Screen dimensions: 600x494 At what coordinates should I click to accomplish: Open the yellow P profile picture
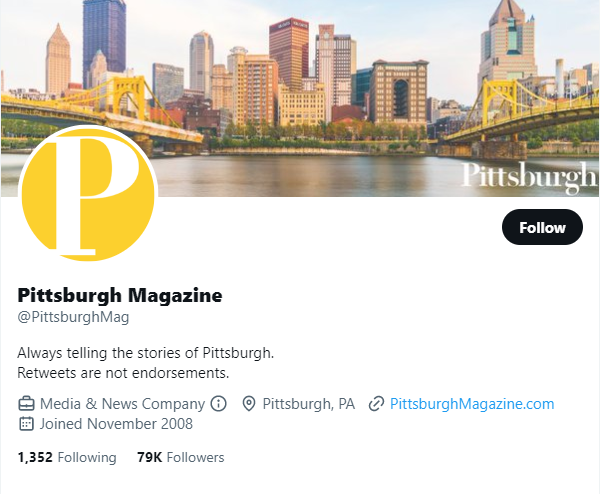[88, 194]
